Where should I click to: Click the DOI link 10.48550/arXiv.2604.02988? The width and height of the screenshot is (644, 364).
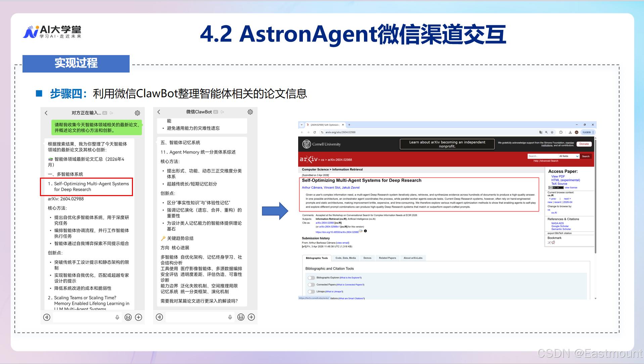click(337, 232)
